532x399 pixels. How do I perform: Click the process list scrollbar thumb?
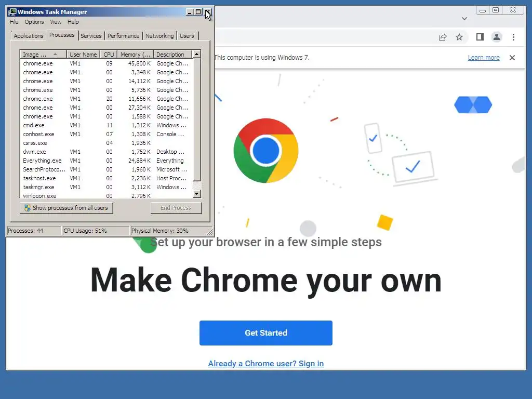click(197, 120)
